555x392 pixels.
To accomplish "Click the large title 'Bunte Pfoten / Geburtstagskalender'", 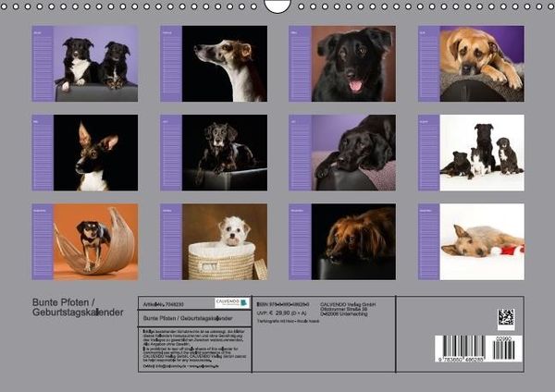I will click(x=78, y=308).
